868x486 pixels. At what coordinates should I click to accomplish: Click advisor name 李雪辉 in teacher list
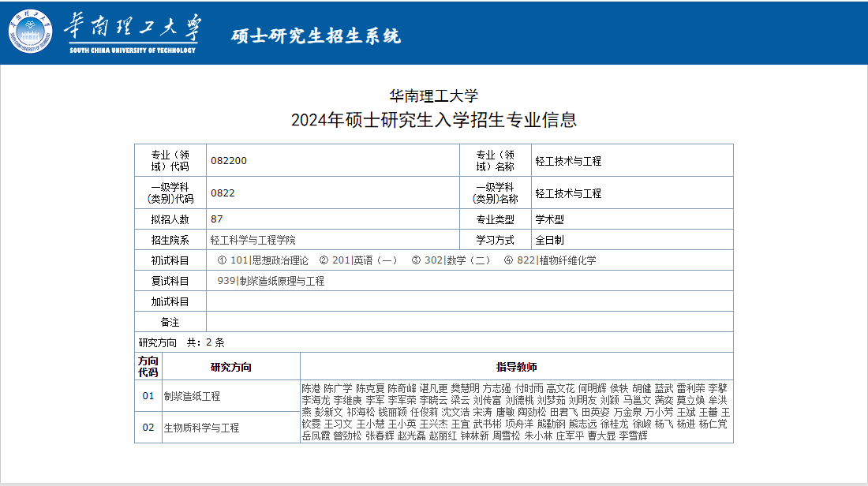tap(634, 436)
